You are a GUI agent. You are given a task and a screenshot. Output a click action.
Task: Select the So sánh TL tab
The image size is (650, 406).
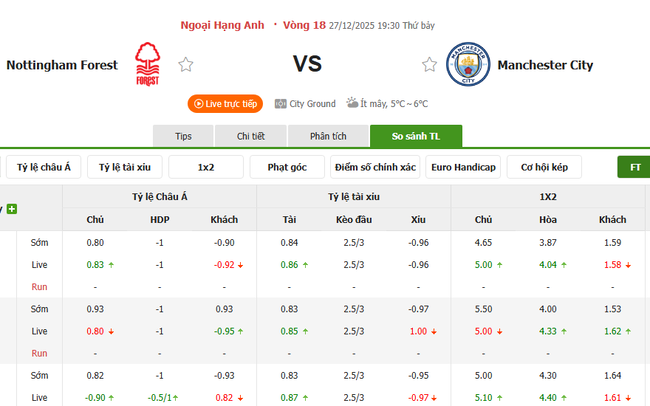tap(415, 136)
